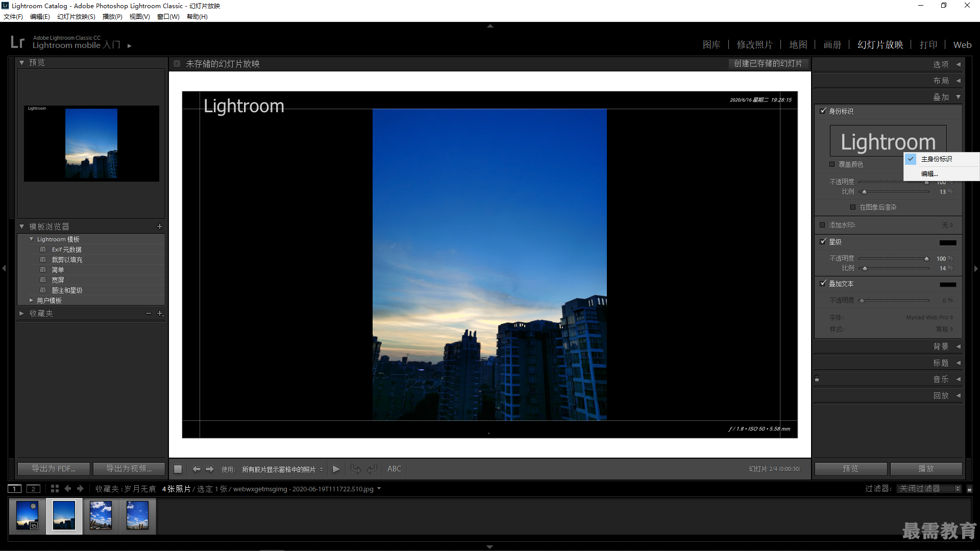
Task: Click 叠加文本 color swatch
Action: click(948, 284)
